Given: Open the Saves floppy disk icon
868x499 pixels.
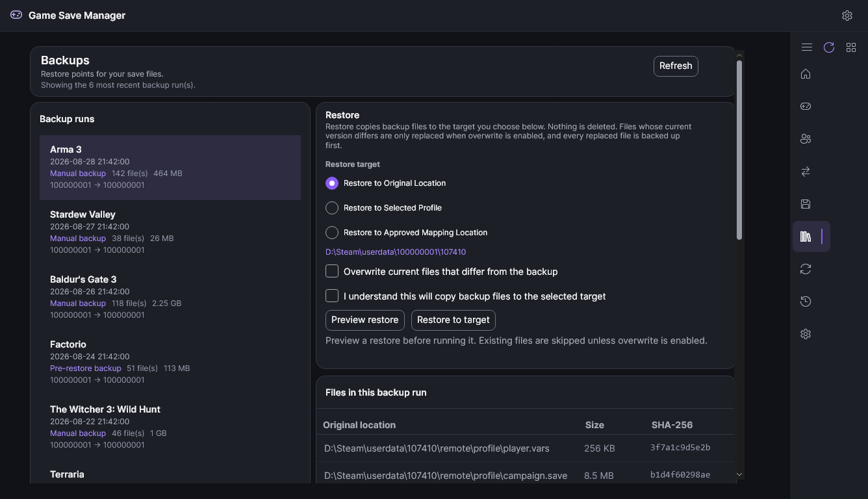Looking at the screenshot, I should click(x=806, y=204).
